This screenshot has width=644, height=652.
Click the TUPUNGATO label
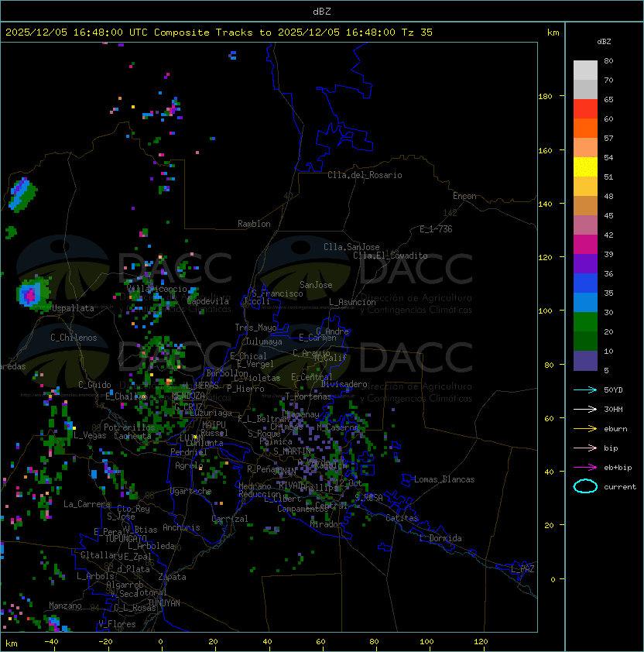click(125, 539)
